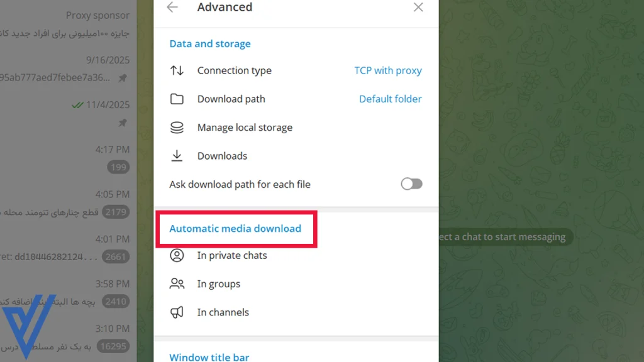This screenshot has width=644, height=362.
Task: Click the Data and storage heading
Action: pyautogui.click(x=210, y=43)
